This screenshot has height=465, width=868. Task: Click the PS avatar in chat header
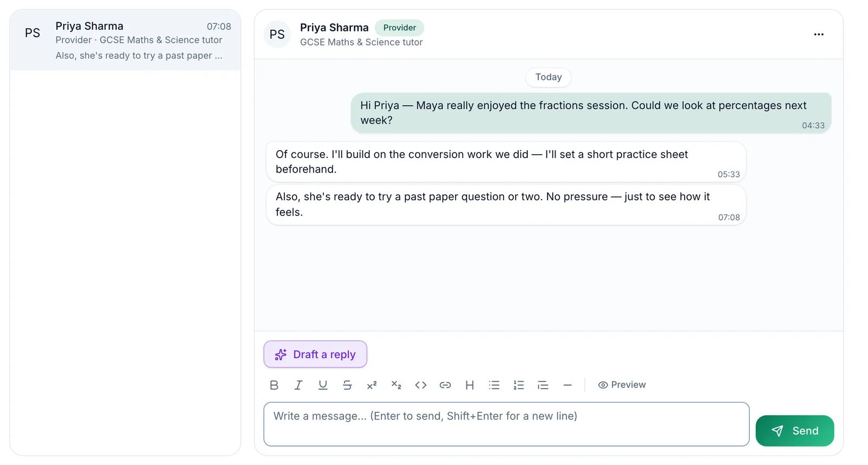pos(277,34)
